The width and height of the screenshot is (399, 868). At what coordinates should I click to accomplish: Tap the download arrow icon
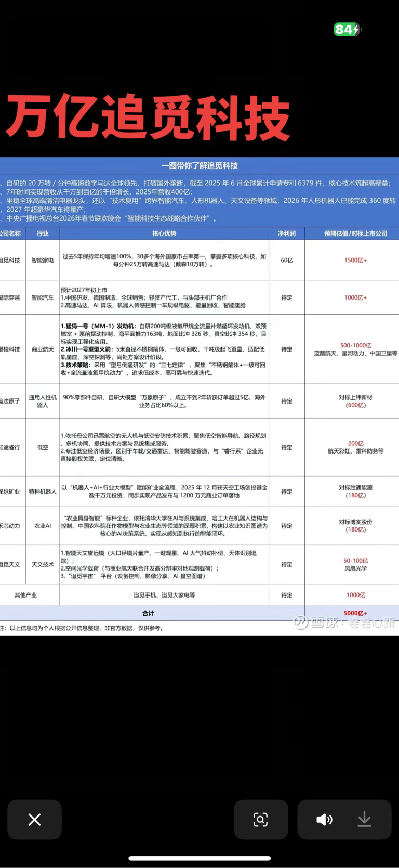pyautogui.click(x=365, y=820)
